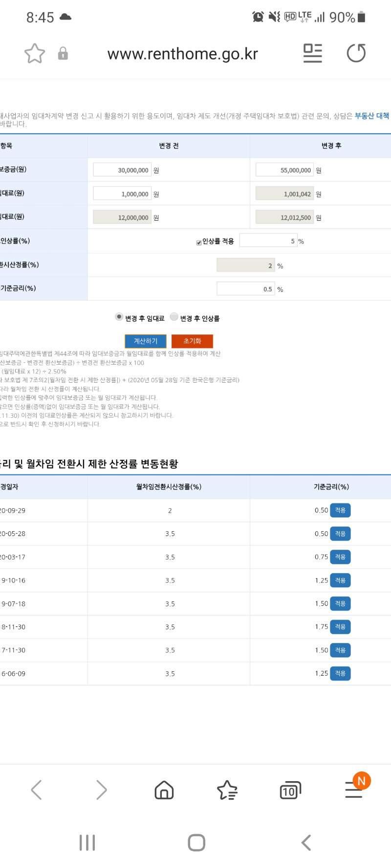This screenshot has height=868, width=391.
Task: Focus the 55,000,000 deposit input field
Action: pos(284,170)
